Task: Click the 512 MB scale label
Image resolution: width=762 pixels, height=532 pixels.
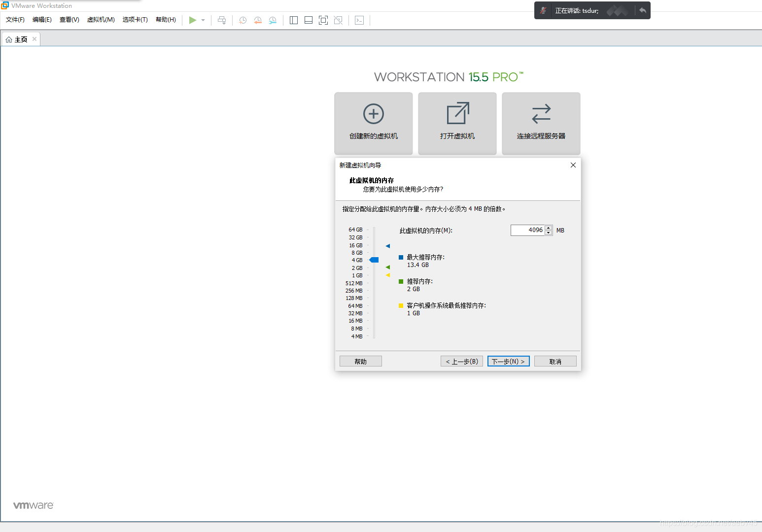Action: coord(354,283)
